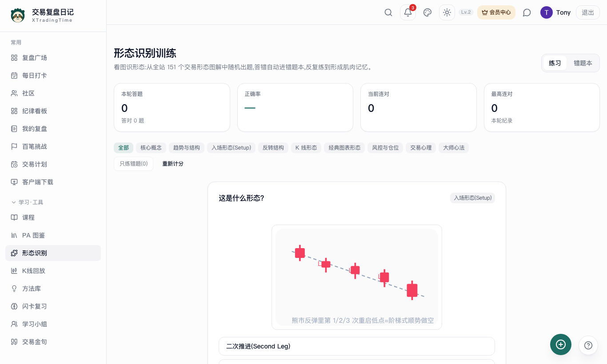The width and height of the screenshot is (607, 364).
Task: Filter by 核心概念 category
Action: 151,148
